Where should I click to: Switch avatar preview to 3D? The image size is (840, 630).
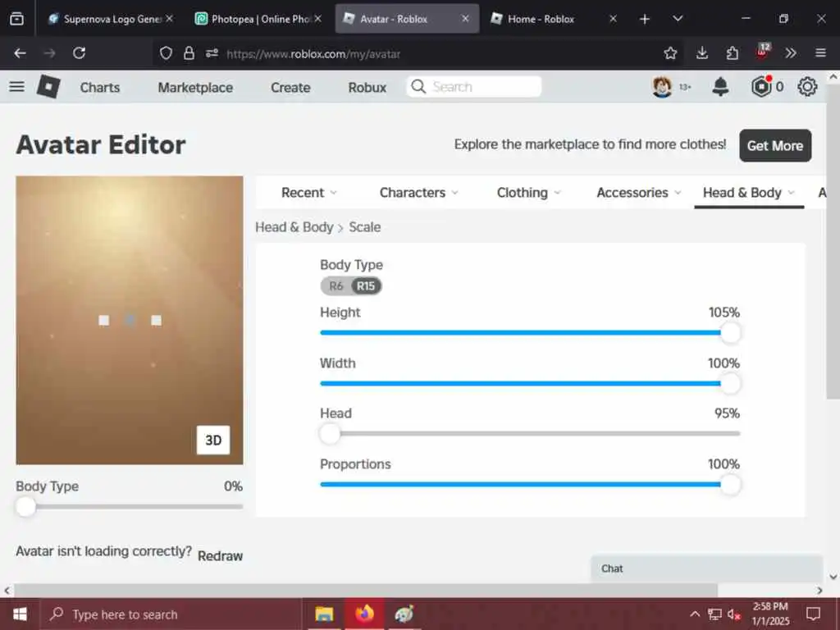coord(213,440)
